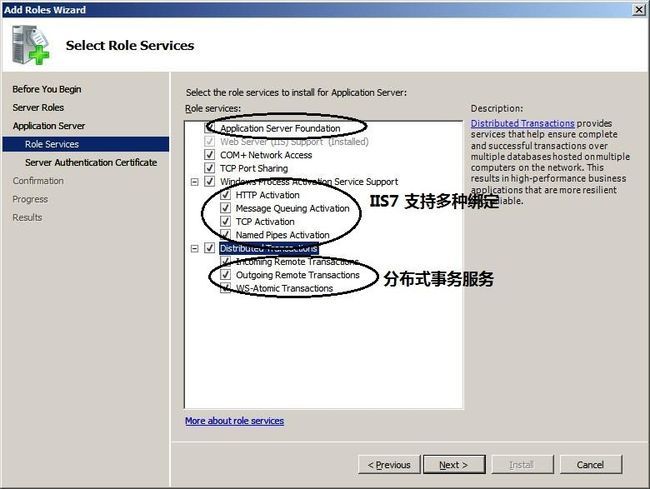650x489 pixels.
Task: Close the Add Roles Wizard window
Action: [x=639, y=10]
